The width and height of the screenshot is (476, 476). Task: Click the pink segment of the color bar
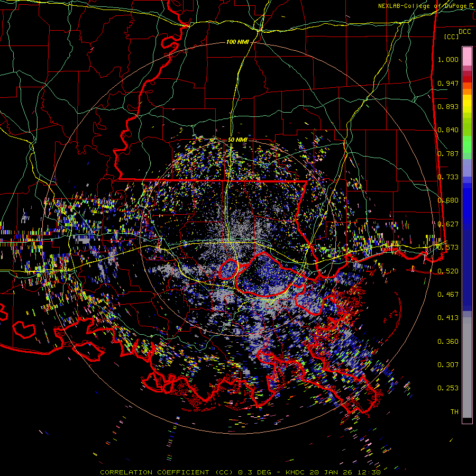tap(467, 56)
